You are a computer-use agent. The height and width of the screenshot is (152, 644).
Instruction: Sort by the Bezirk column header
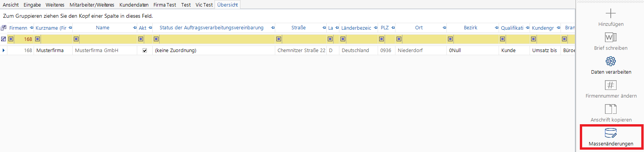[470, 28]
